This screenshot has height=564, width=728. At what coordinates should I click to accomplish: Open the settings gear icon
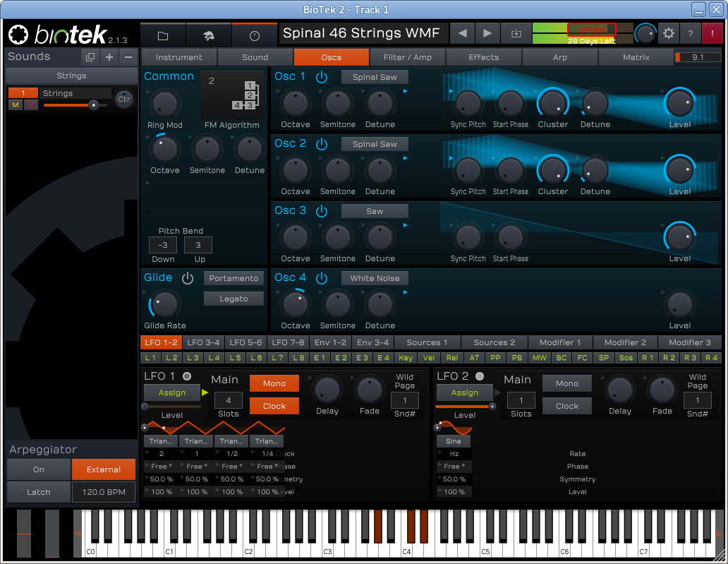click(x=669, y=33)
